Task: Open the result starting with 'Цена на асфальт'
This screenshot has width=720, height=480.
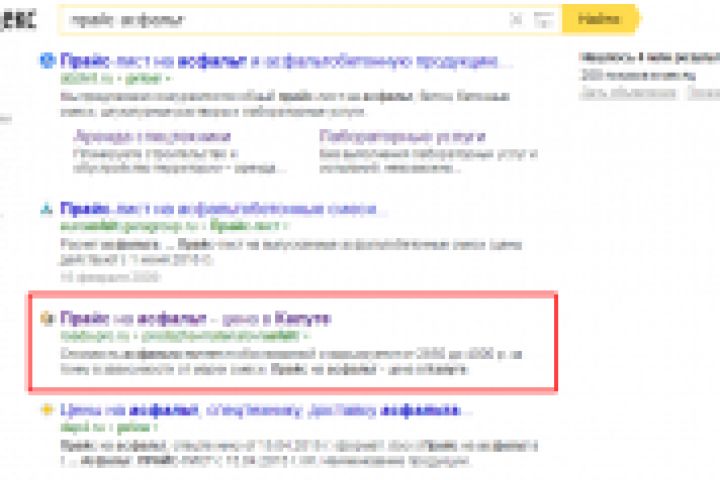Action: click(x=266, y=410)
